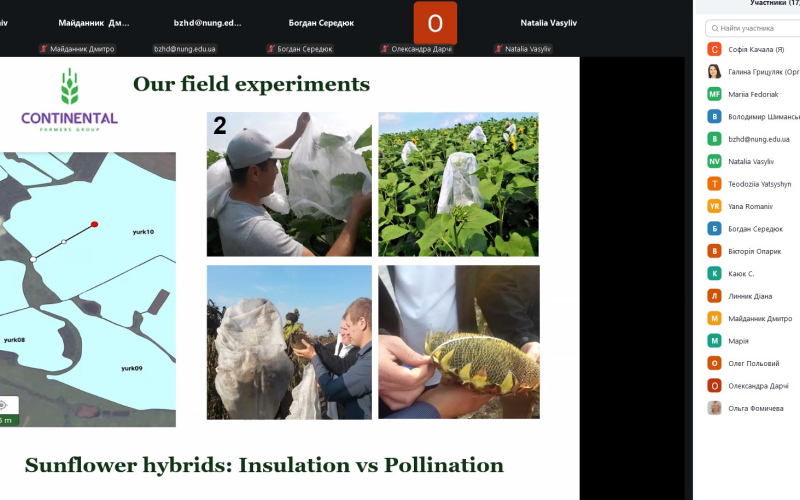
Task: Click the green MF avatar of Mariia Fedoriak
Action: pos(714,94)
